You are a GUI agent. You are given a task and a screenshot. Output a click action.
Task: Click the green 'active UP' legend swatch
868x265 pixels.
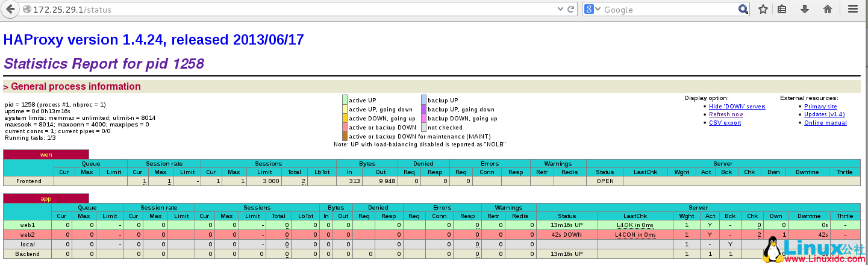(x=345, y=100)
